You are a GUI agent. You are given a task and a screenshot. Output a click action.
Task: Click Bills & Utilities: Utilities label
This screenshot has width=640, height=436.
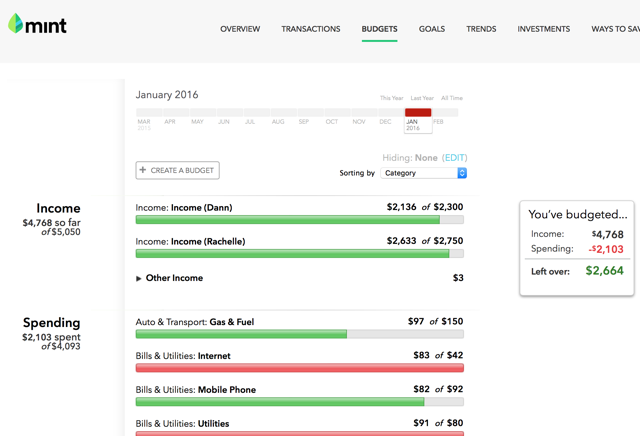tap(182, 424)
